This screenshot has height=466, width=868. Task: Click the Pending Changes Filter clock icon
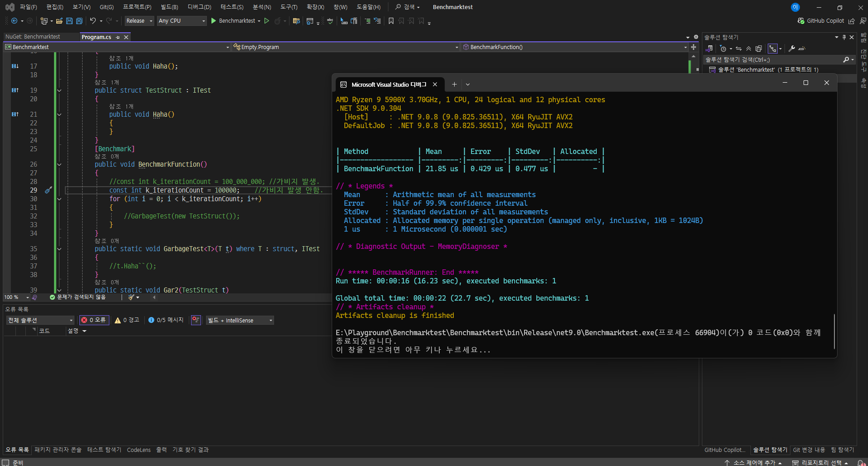point(723,49)
